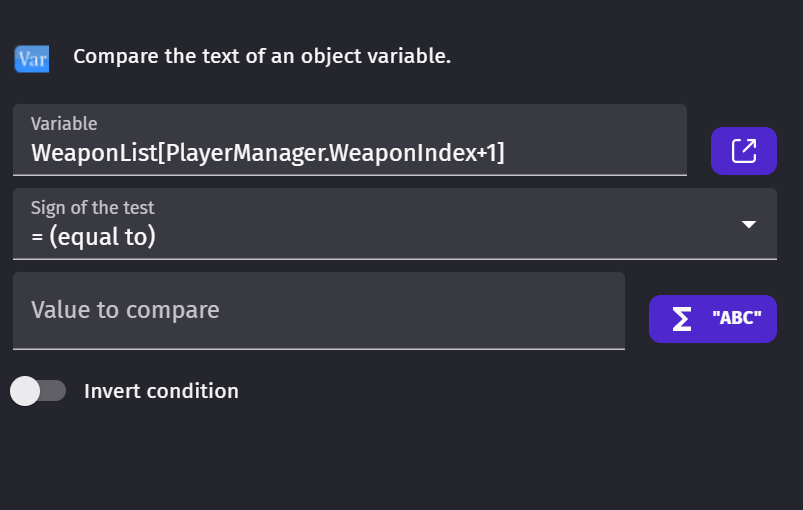Enable inverting by clicking the switch knob
This screenshot has width=803, height=510.
point(25,391)
